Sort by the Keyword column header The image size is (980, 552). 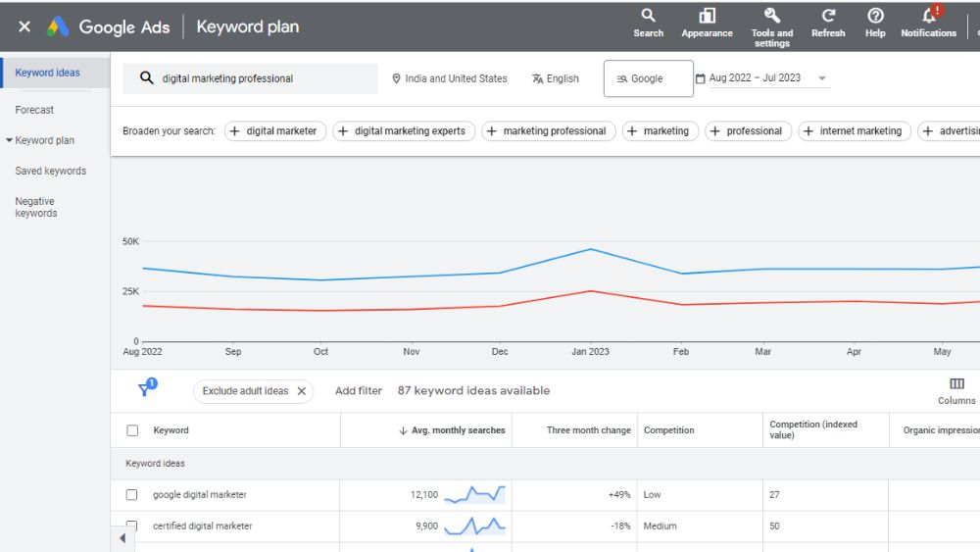pos(171,430)
